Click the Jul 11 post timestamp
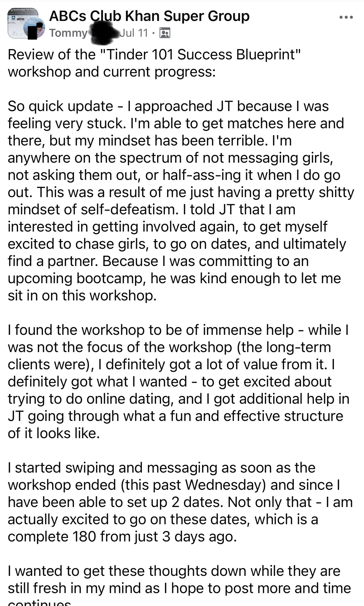364x606 pixels. pyautogui.click(x=134, y=33)
